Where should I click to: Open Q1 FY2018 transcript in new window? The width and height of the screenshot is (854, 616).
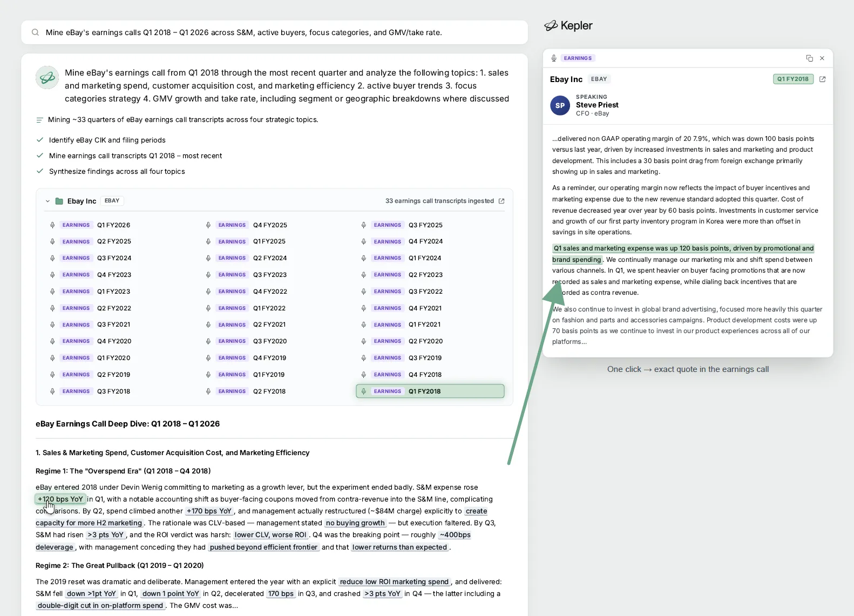822,79
